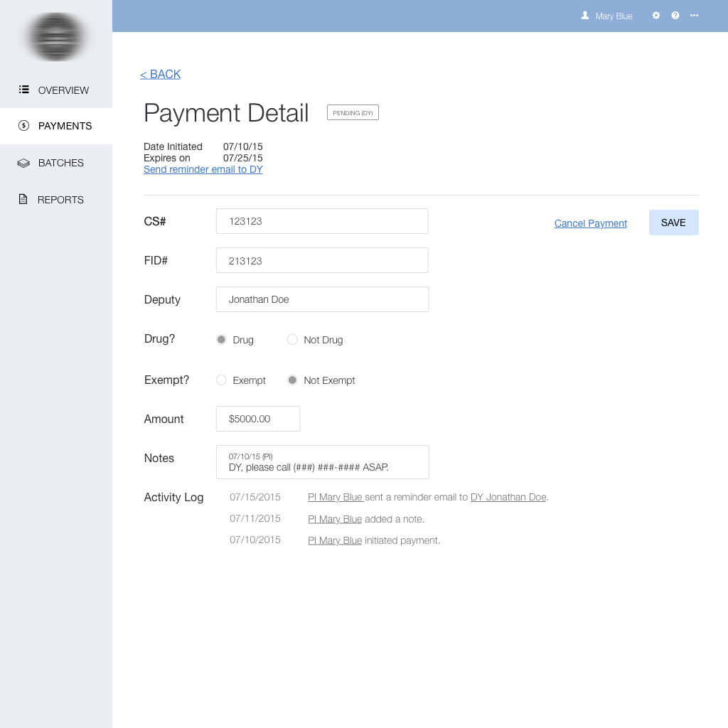Click the user profile icon beside Mary Blue

tap(585, 16)
